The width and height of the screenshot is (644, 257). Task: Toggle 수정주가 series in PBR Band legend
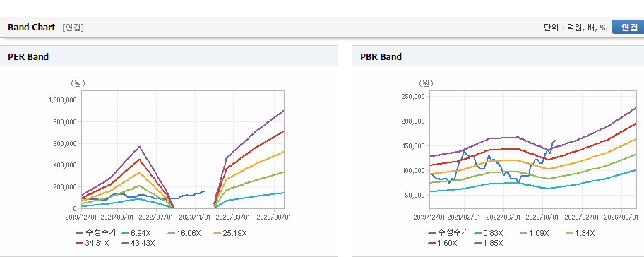(448, 233)
